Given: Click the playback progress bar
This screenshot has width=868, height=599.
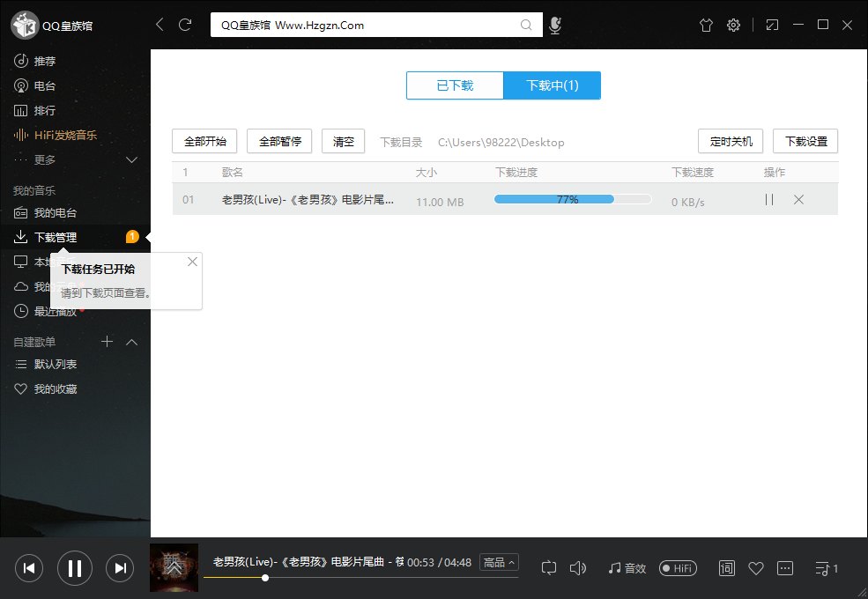Looking at the screenshot, I should [x=352, y=578].
